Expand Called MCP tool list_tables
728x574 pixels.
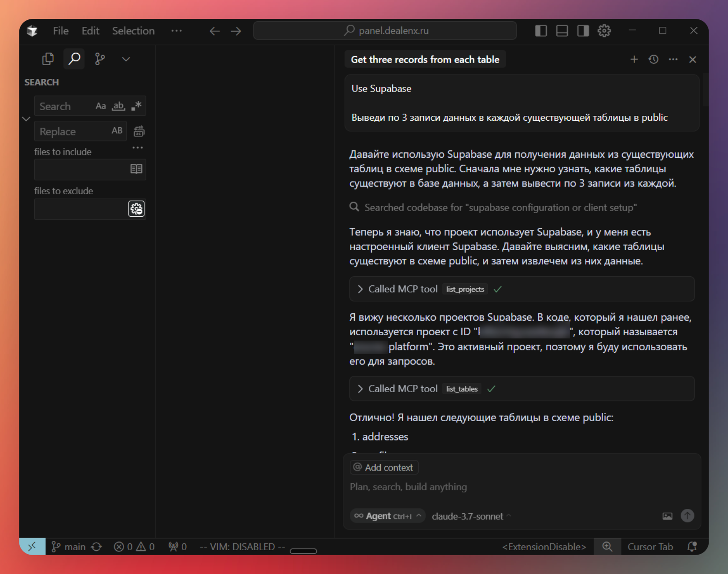pos(522,389)
